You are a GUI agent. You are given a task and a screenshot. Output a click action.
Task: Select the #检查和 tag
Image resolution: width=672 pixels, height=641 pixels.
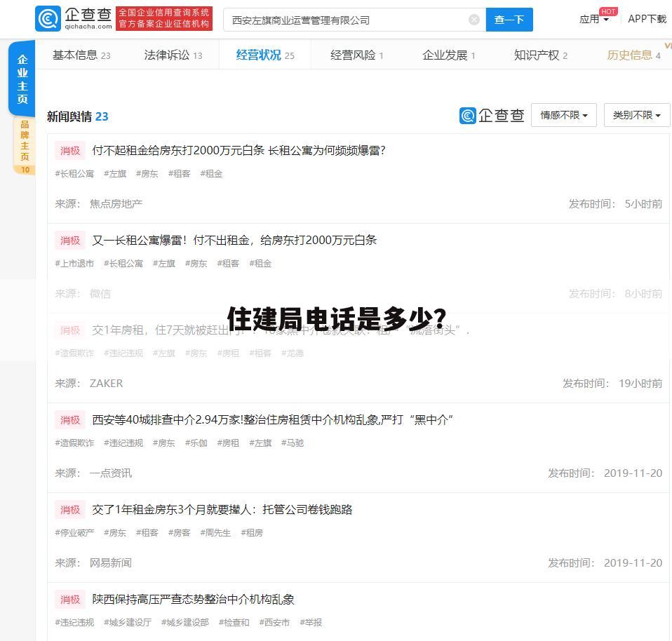234,622
